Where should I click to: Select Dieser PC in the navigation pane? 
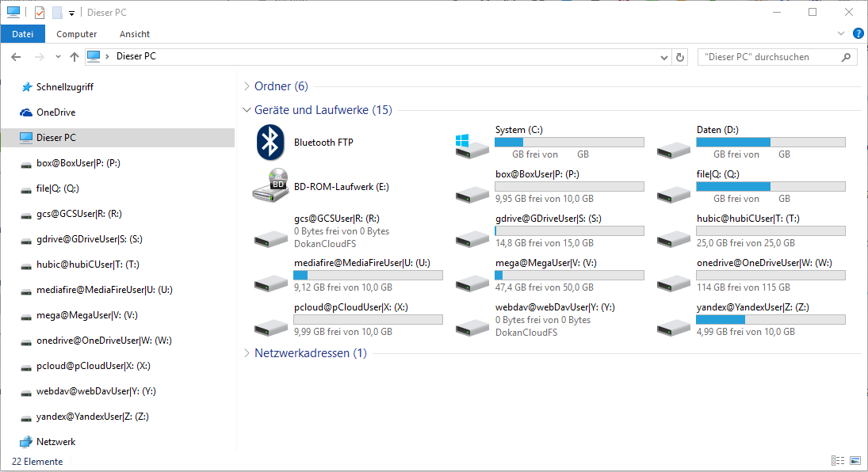click(118, 138)
